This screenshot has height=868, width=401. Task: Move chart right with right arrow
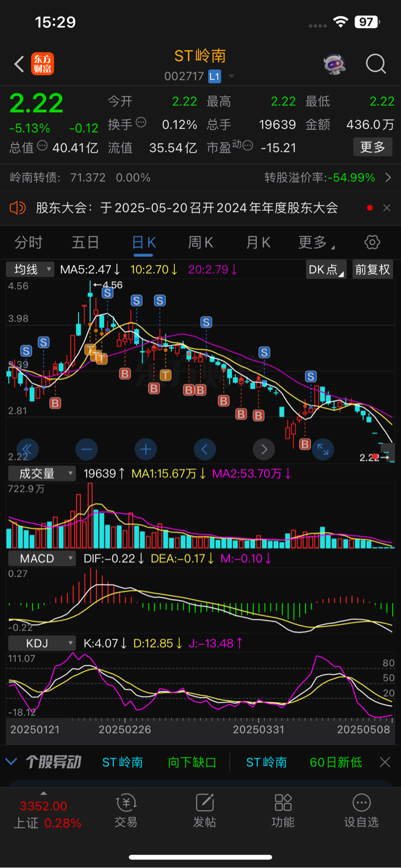tap(264, 449)
